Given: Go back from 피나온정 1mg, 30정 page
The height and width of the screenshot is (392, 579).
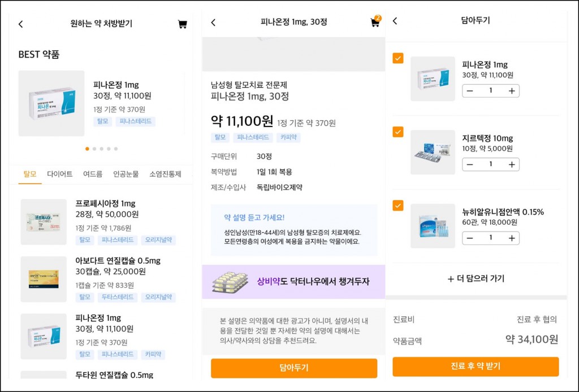Looking at the screenshot, I should tap(213, 23).
